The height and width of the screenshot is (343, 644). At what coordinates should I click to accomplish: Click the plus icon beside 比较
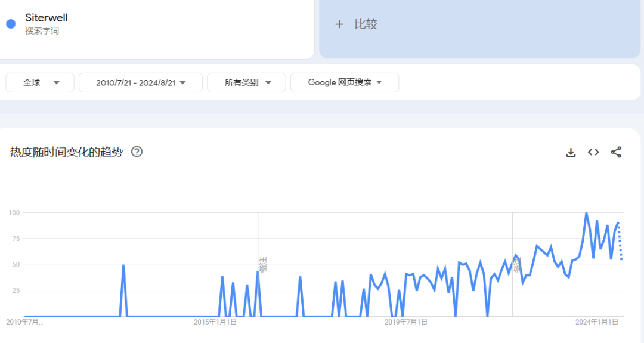[x=339, y=24]
